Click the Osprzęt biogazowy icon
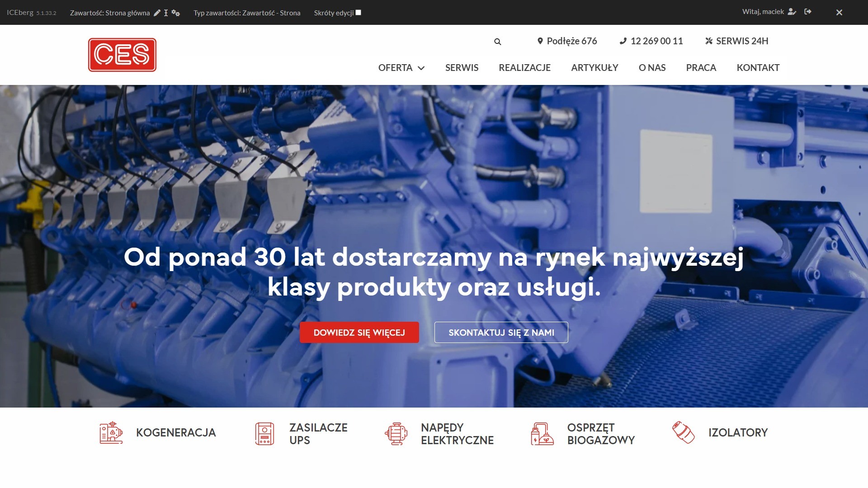The image size is (868, 488). coord(542,434)
